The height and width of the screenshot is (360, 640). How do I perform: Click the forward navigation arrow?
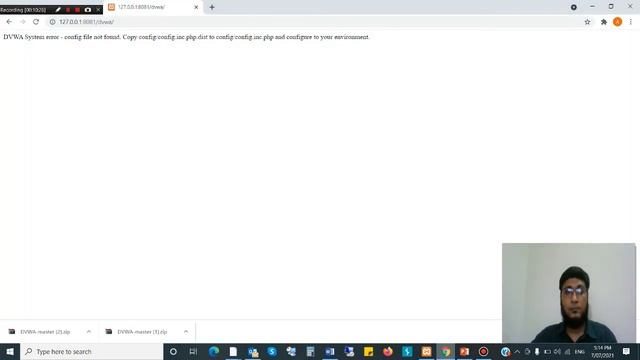[22, 22]
